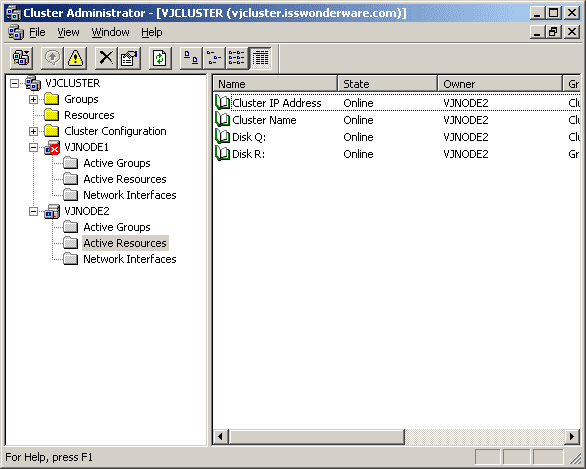Open the View menu
Image resolution: width=586 pixels, height=469 pixels.
click(x=68, y=33)
